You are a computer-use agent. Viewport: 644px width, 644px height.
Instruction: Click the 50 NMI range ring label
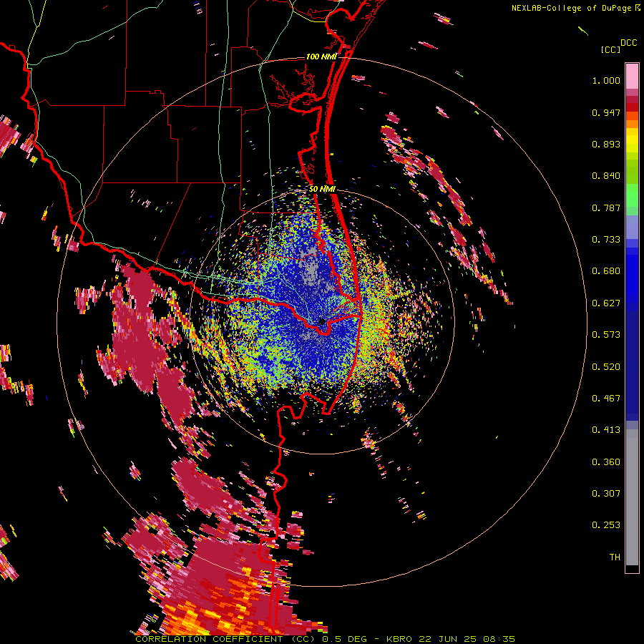(x=323, y=189)
